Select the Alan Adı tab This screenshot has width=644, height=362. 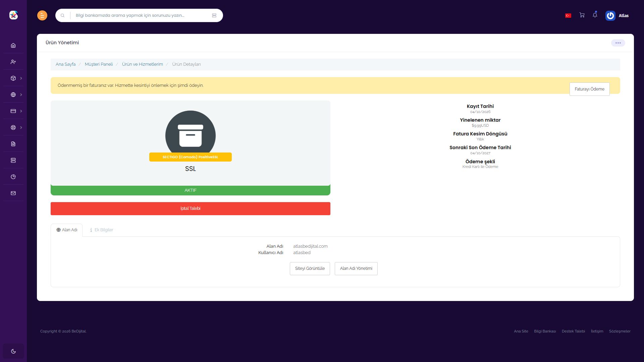tap(67, 230)
